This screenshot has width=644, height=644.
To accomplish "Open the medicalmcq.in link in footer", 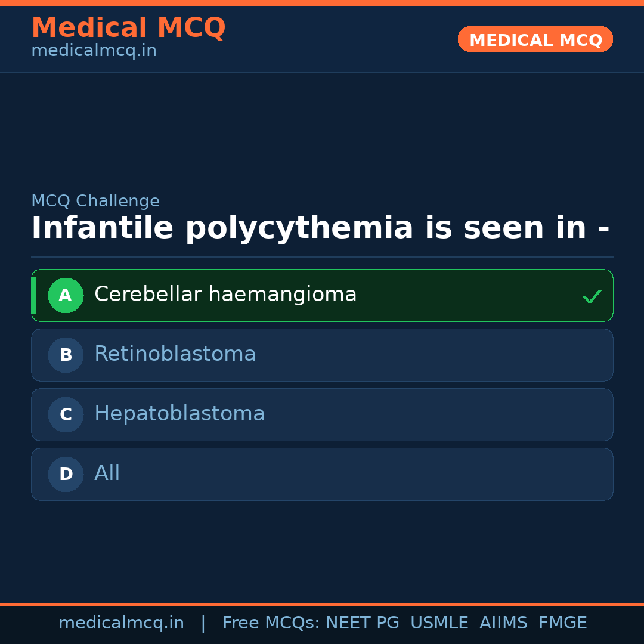I will click(121, 623).
